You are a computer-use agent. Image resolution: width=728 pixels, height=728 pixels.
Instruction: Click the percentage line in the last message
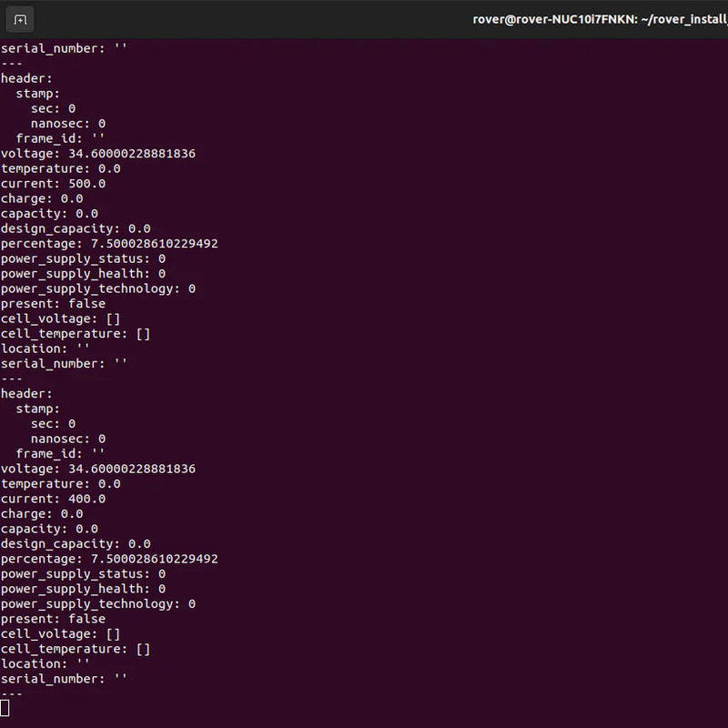coord(109,559)
